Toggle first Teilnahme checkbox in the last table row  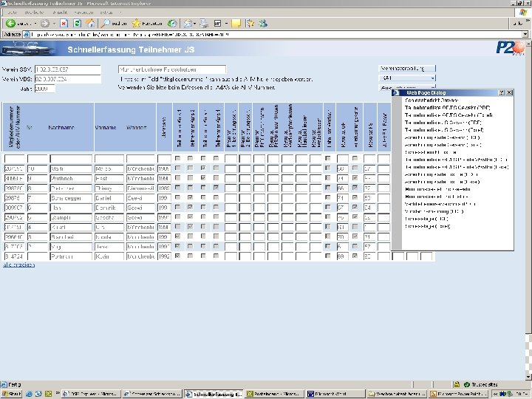(x=177, y=256)
